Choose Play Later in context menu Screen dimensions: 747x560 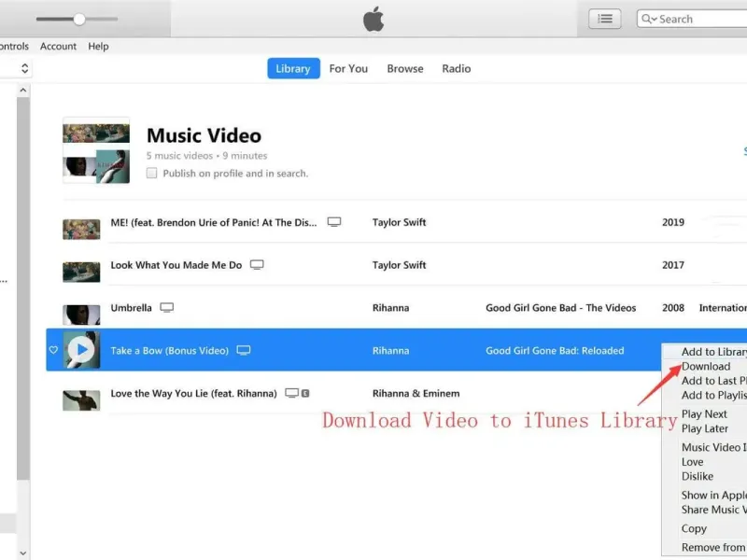[x=705, y=428]
